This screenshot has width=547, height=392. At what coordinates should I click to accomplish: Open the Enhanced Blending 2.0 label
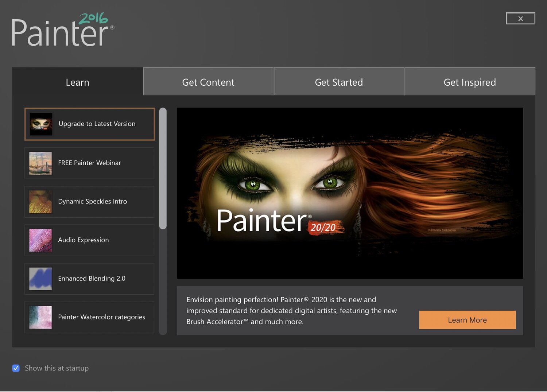coord(92,279)
